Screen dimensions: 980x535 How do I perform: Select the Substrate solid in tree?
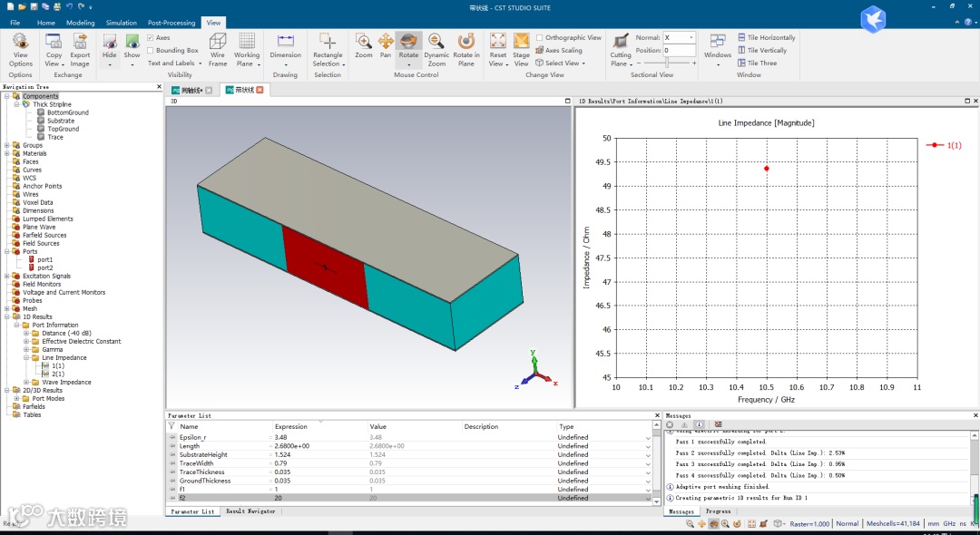pyautogui.click(x=61, y=121)
